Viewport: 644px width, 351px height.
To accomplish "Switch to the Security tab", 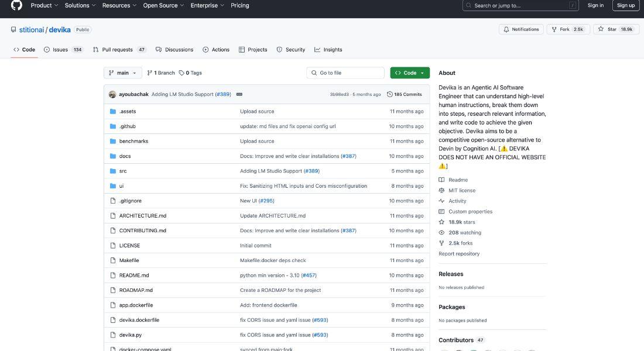I will click(x=291, y=50).
